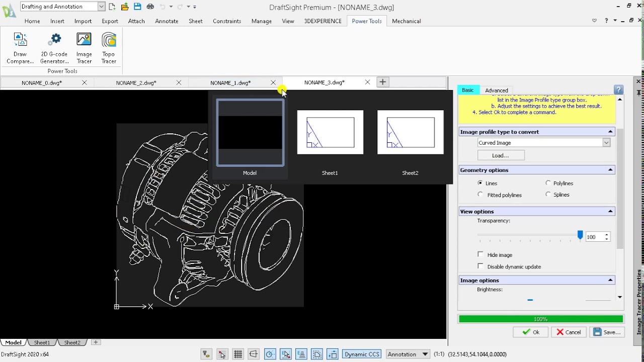644x362 pixels.
Task: Cancel the image tracer dialog
Action: [x=569, y=332]
